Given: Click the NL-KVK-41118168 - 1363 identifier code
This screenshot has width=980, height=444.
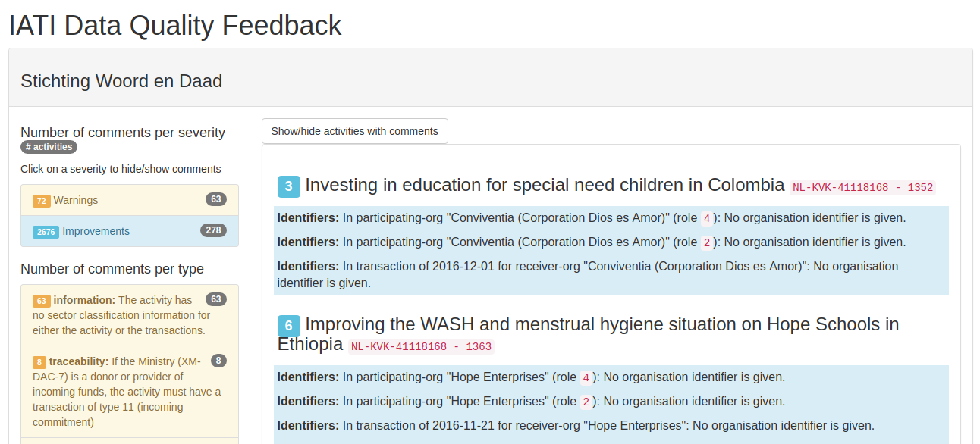Looking at the screenshot, I should 421,347.
